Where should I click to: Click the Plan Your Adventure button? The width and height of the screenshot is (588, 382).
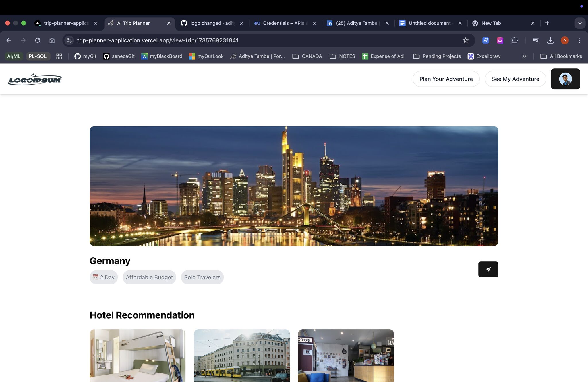[x=446, y=79]
